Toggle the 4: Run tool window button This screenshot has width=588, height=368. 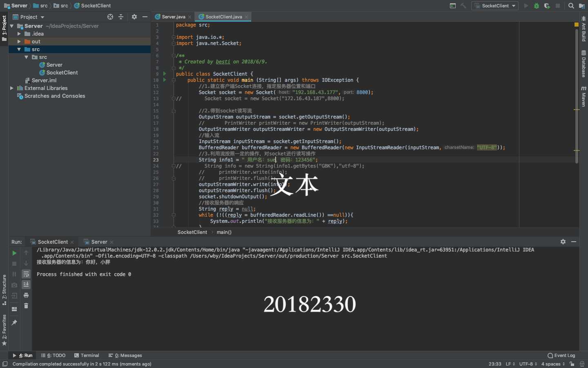[x=22, y=355]
